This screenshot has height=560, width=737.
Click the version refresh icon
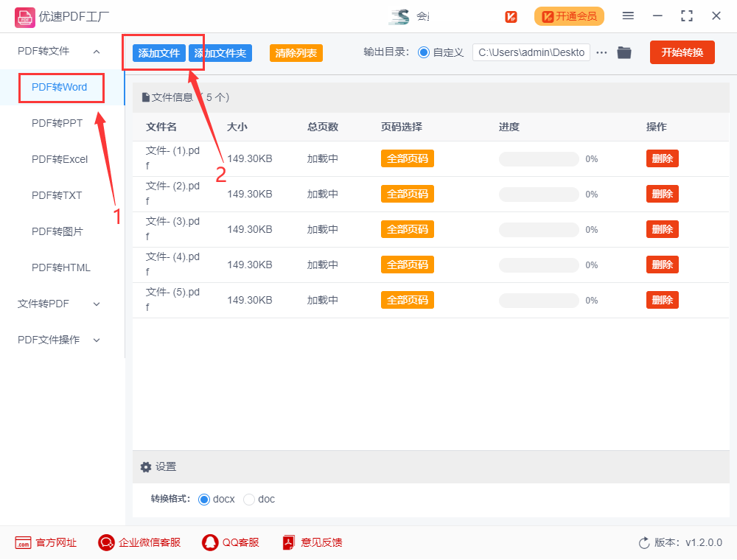point(644,543)
